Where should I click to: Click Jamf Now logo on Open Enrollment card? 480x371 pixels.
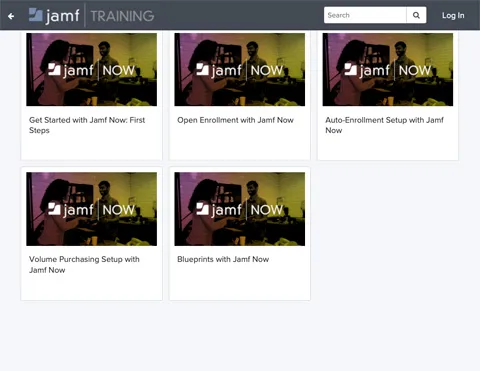click(239, 70)
